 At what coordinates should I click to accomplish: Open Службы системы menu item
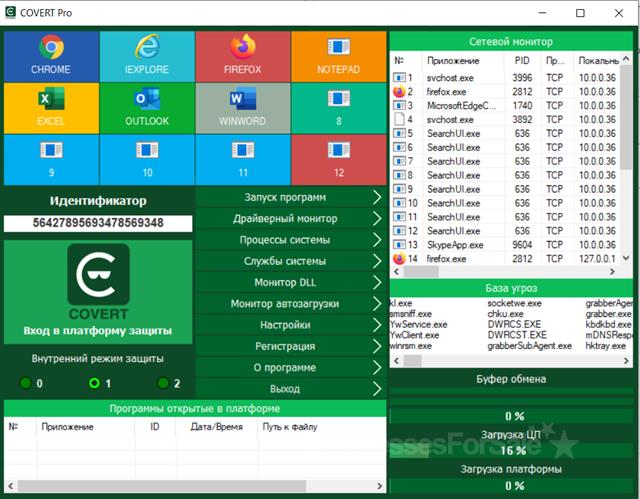[283, 261]
